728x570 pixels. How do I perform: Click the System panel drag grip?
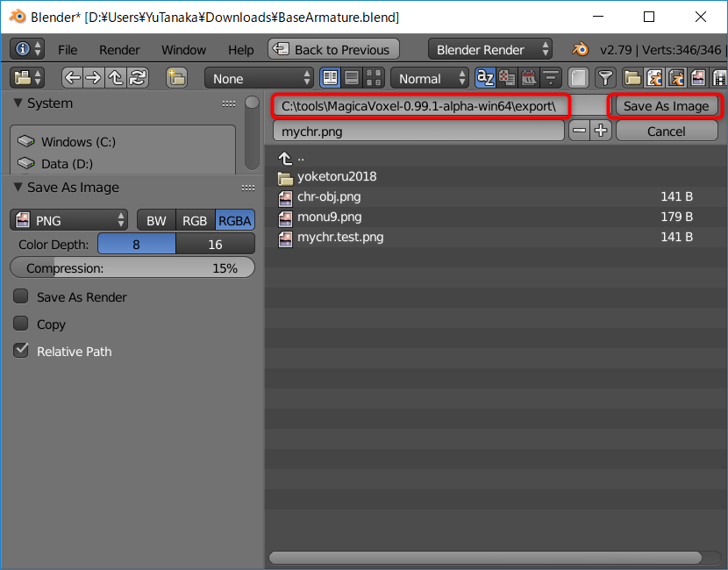pyautogui.click(x=228, y=103)
